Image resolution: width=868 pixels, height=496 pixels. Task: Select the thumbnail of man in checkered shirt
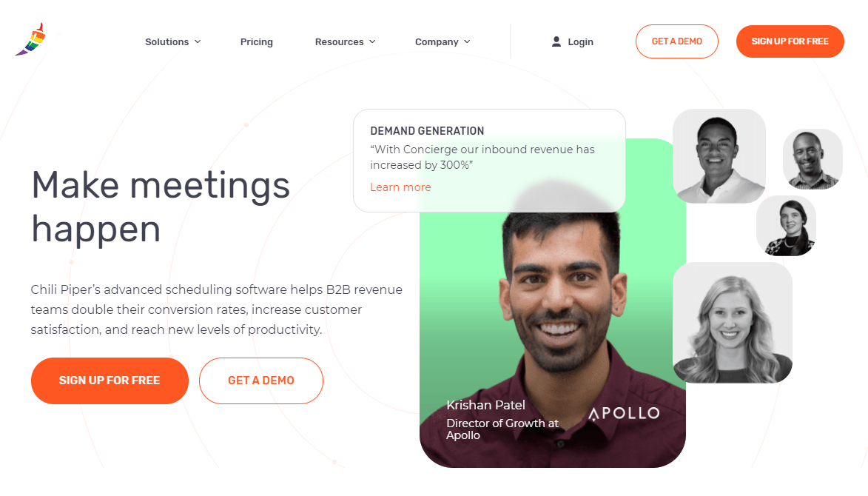(813, 159)
